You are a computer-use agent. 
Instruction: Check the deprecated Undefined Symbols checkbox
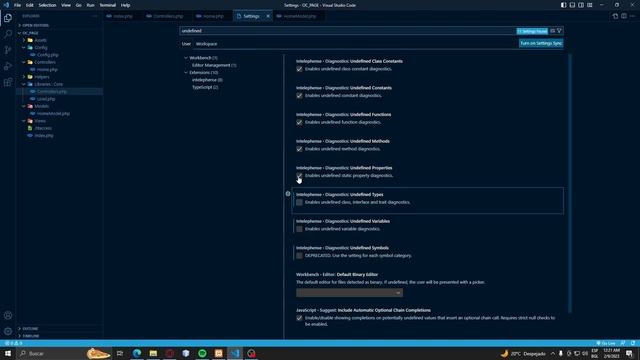(299, 256)
